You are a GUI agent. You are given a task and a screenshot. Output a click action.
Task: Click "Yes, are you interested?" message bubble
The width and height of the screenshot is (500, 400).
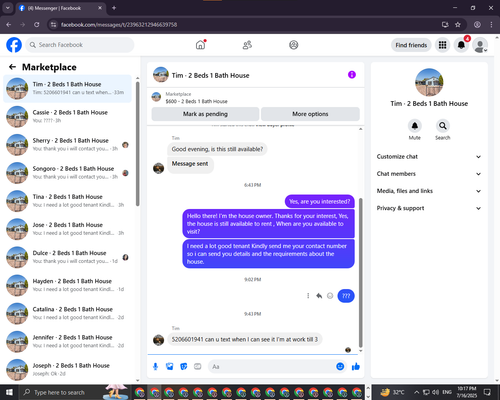[x=319, y=202]
